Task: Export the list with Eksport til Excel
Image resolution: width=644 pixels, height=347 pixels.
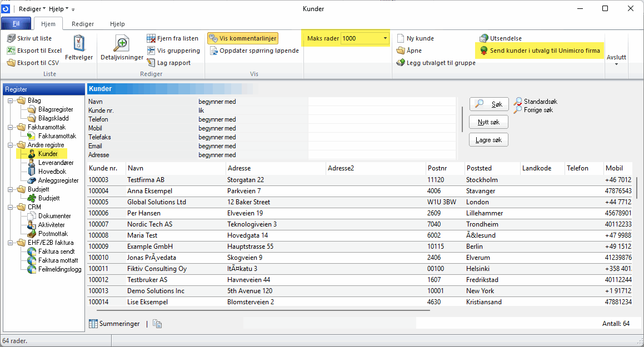Action: point(34,51)
